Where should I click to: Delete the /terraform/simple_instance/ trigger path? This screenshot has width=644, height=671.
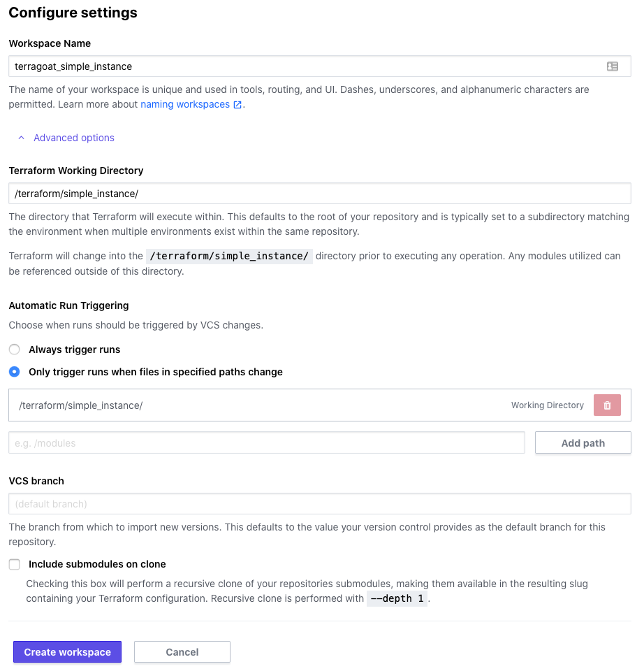[607, 405]
